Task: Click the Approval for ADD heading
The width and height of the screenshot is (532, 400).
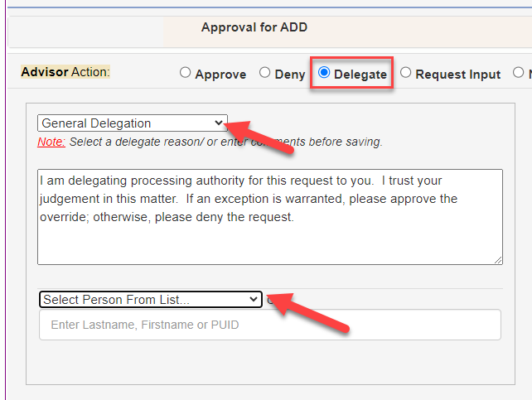Action: pyautogui.click(x=254, y=27)
